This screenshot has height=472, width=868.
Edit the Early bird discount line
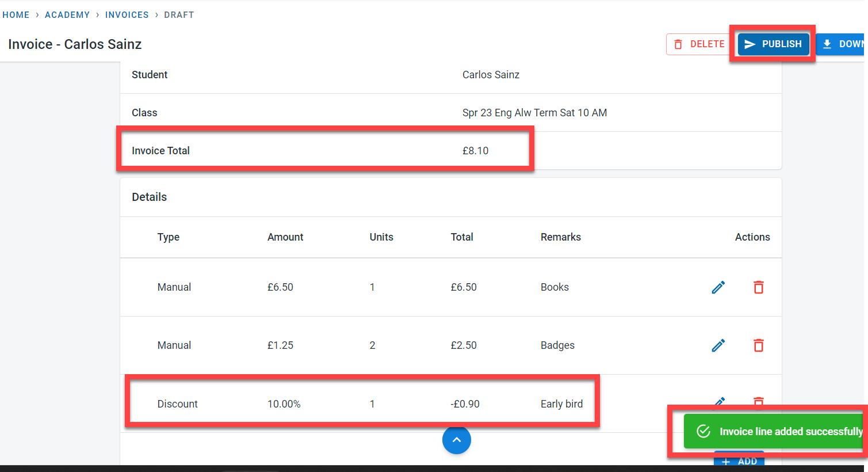point(719,401)
